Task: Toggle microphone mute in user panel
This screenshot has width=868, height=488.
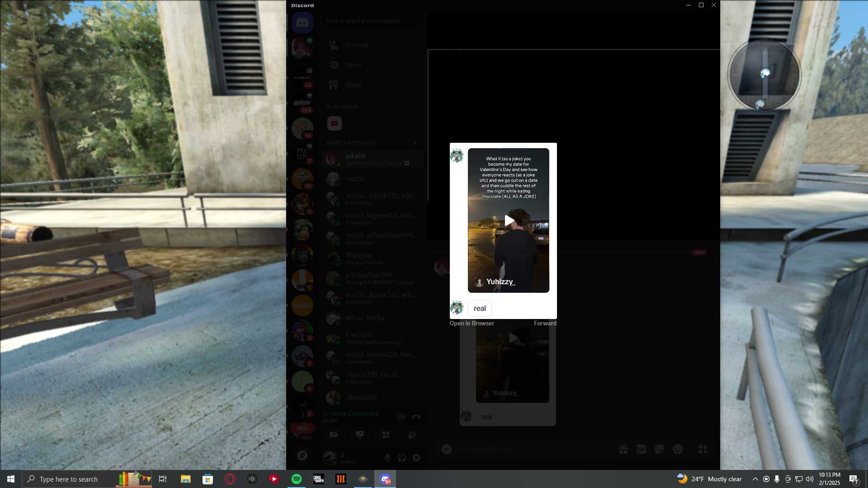Action: (387, 458)
